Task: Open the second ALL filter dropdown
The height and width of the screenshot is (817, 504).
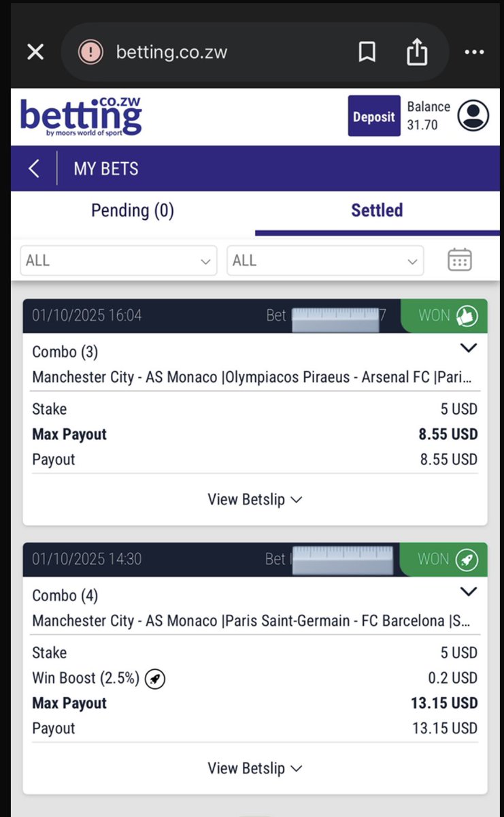Action: [325, 261]
